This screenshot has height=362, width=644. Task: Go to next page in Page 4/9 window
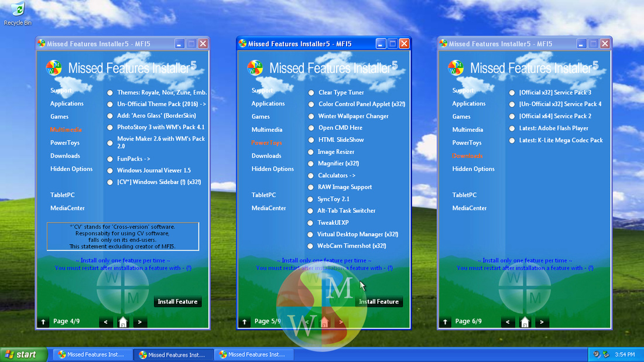pyautogui.click(x=140, y=322)
